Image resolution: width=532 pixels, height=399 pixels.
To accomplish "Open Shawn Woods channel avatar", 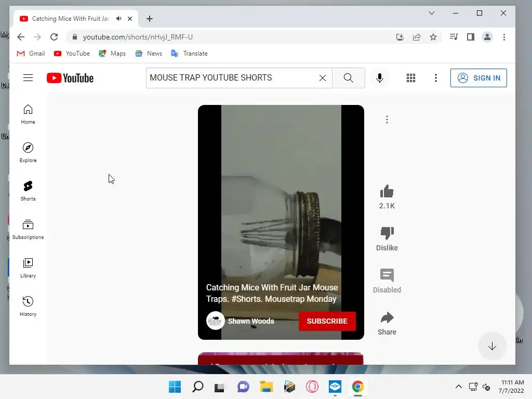I will 215,321.
